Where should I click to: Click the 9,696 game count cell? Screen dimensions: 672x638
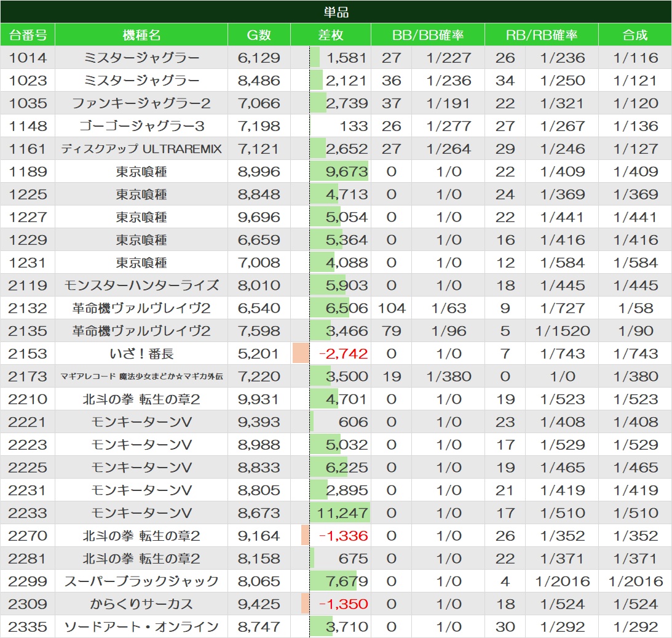coord(259,217)
